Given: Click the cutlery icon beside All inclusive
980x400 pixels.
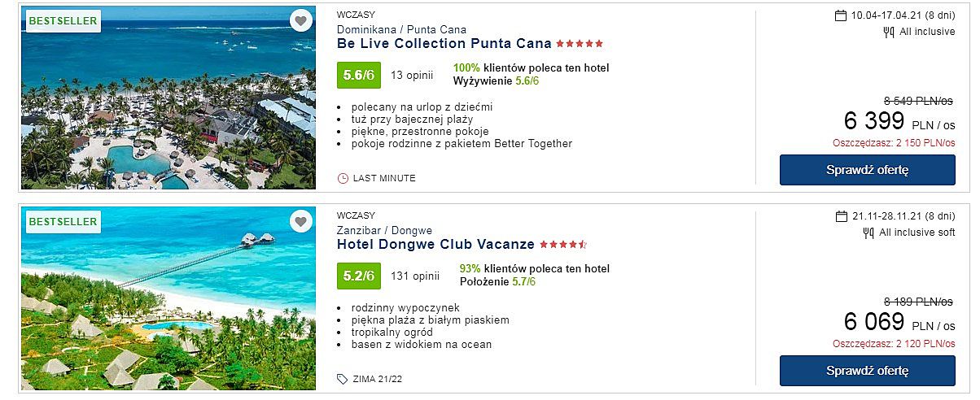Looking at the screenshot, I should (889, 33).
